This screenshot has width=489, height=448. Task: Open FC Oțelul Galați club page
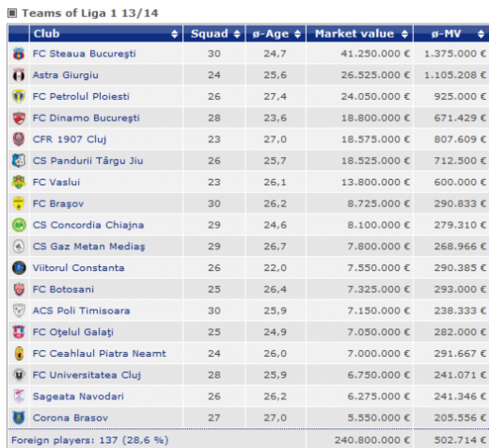click(73, 332)
